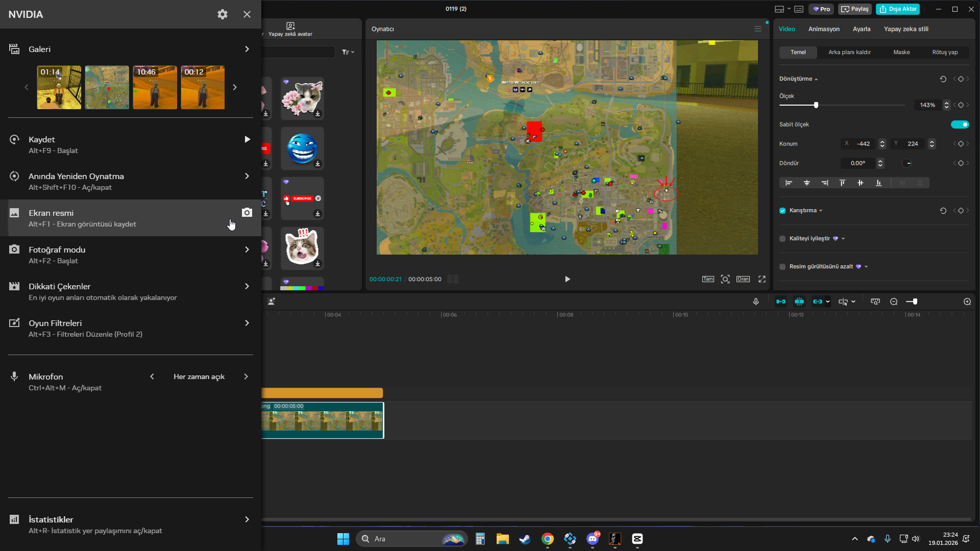
Task: Click the Ölçek percentage field
Action: [x=927, y=105]
